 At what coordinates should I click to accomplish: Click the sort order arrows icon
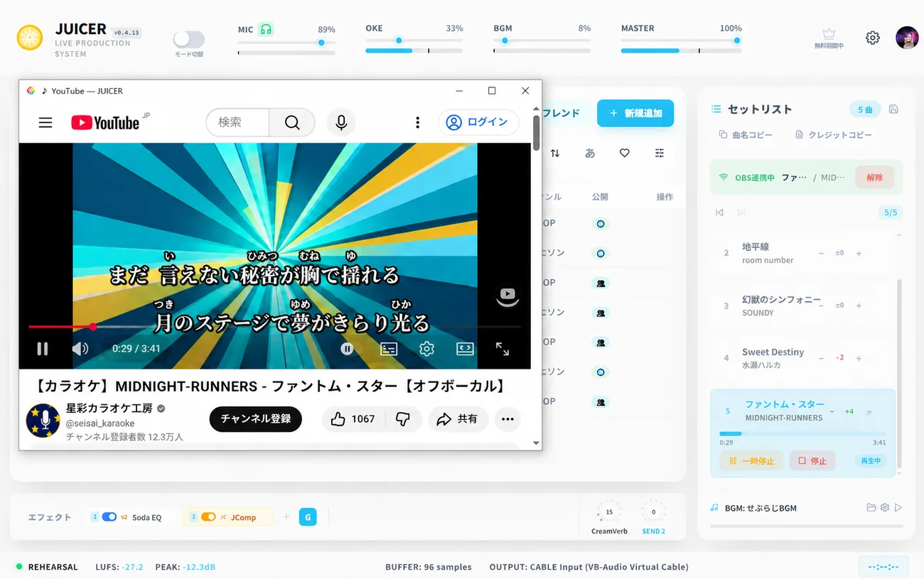tap(555, 153)
